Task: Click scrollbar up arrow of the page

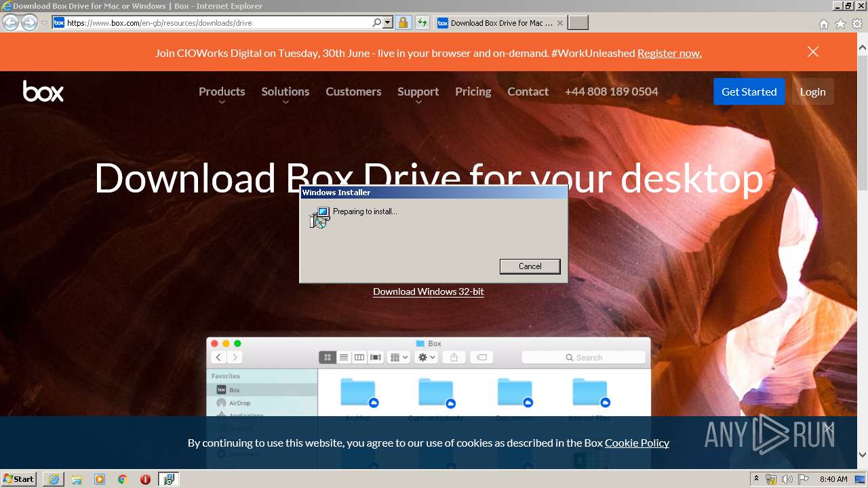Action: tap(862, 47)
